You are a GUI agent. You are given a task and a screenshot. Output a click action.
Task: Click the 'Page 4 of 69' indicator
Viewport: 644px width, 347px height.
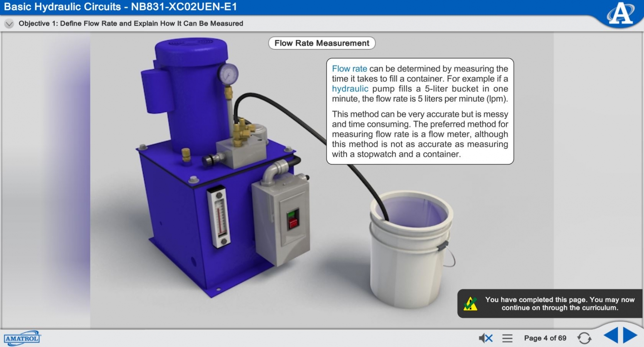click(x=545, y=338)
